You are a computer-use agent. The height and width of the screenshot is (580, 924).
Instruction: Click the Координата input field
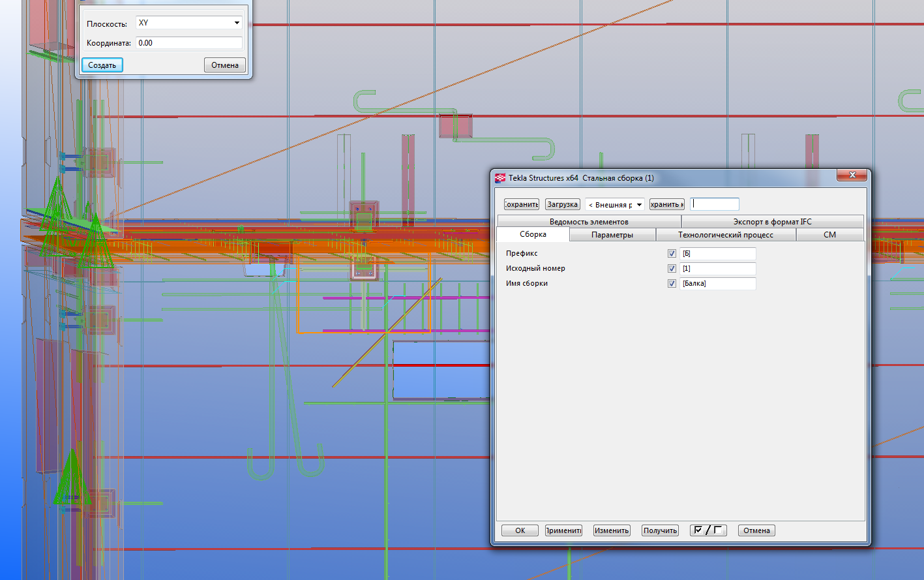coord(188,43)
